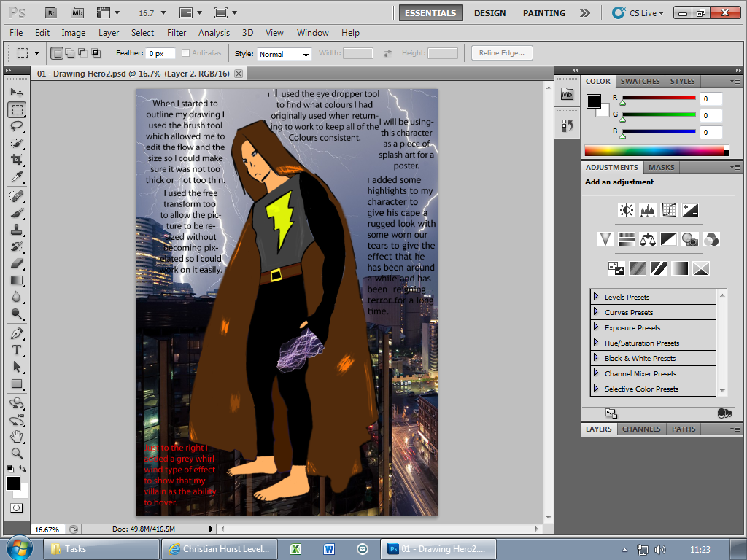This screenshot has height=560, width=747.
Task: Launch Bridge from the application bar
Action: tap(51, 13)
